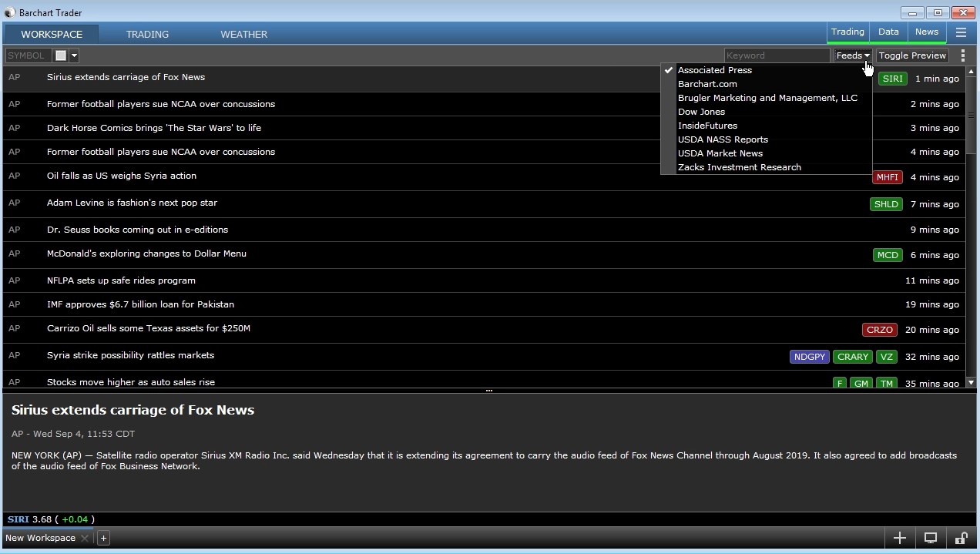Open 'Carrizo Oil sells some Texas assets' story

(149, 328)
